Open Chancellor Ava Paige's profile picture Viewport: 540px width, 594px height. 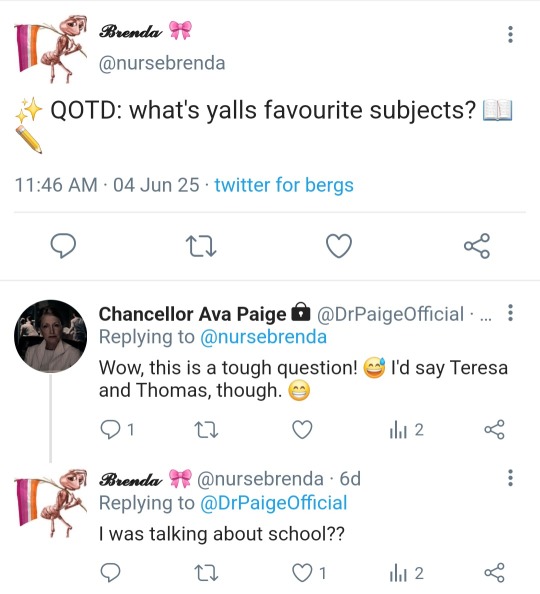[50, 336]
